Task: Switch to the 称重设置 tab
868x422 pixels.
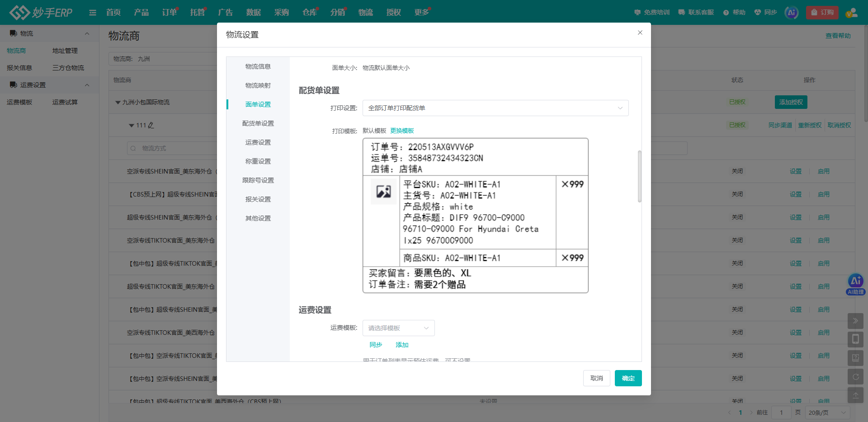Action: (x=258, y=161)
